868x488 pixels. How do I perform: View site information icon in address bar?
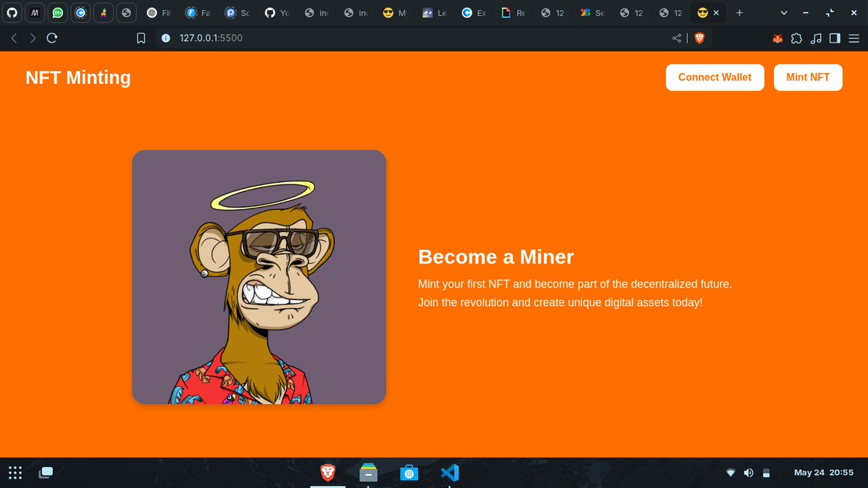point(166,38)
